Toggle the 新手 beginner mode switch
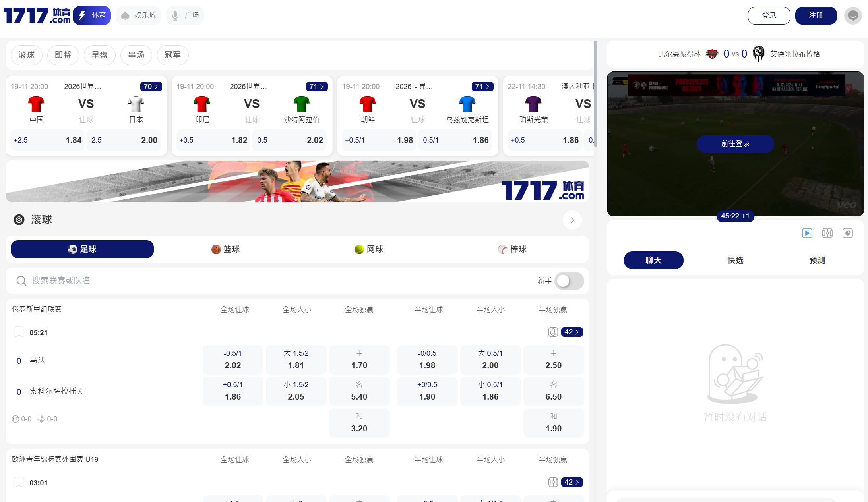The image size is (868, 502). pos(569,281)
